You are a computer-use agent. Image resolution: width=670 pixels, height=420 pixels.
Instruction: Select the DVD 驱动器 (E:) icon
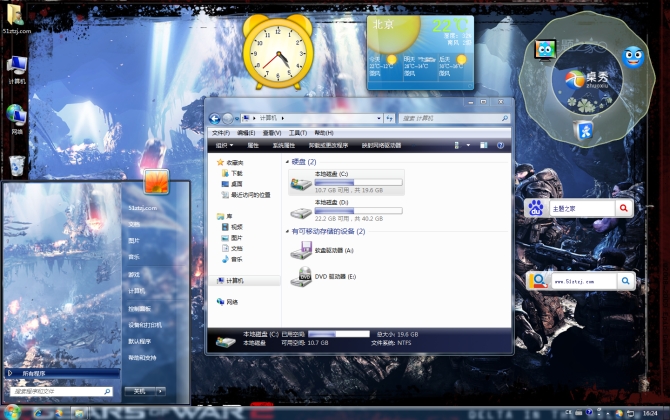coord(301,277)
